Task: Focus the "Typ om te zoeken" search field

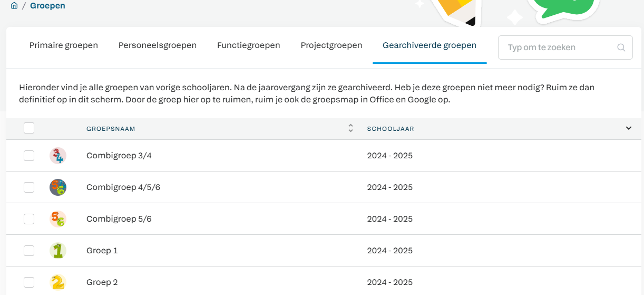Action: (x=559, y=47)
